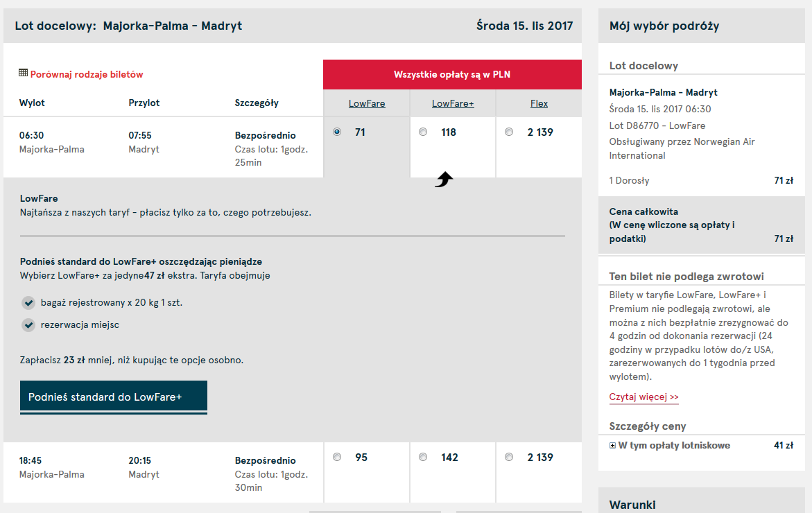Open the LowFare column header link

point(367,103)
